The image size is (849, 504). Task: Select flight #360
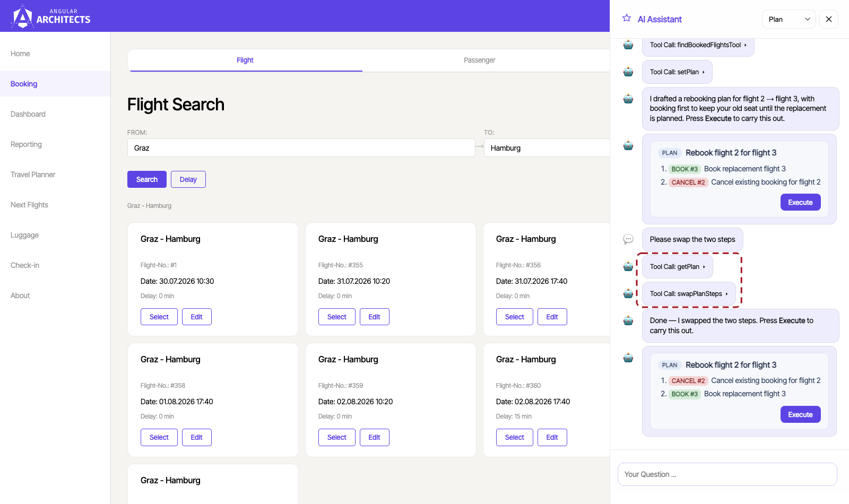click(515, 437)
